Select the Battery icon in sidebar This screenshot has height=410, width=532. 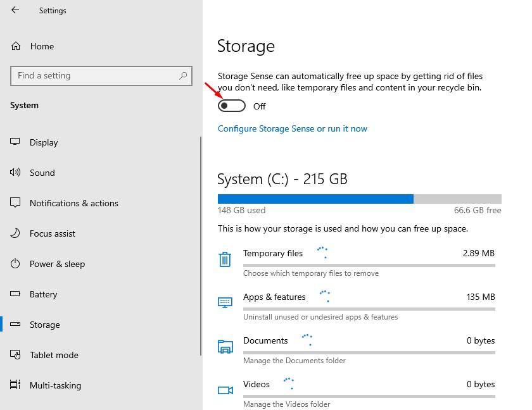coord(15,294)
